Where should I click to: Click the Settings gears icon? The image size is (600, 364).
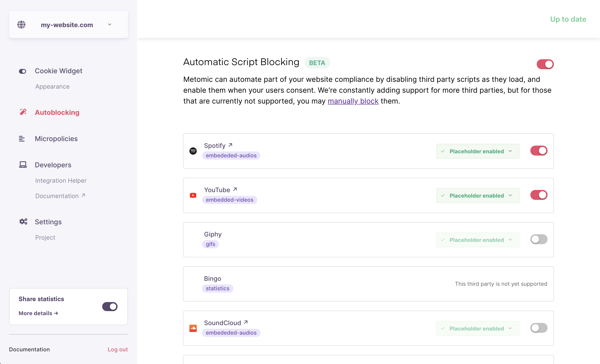[x=23, y=222]
